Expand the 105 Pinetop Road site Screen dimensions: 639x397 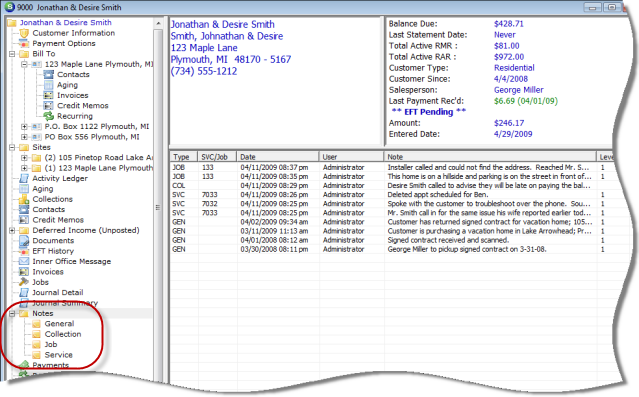click(24, 157)
